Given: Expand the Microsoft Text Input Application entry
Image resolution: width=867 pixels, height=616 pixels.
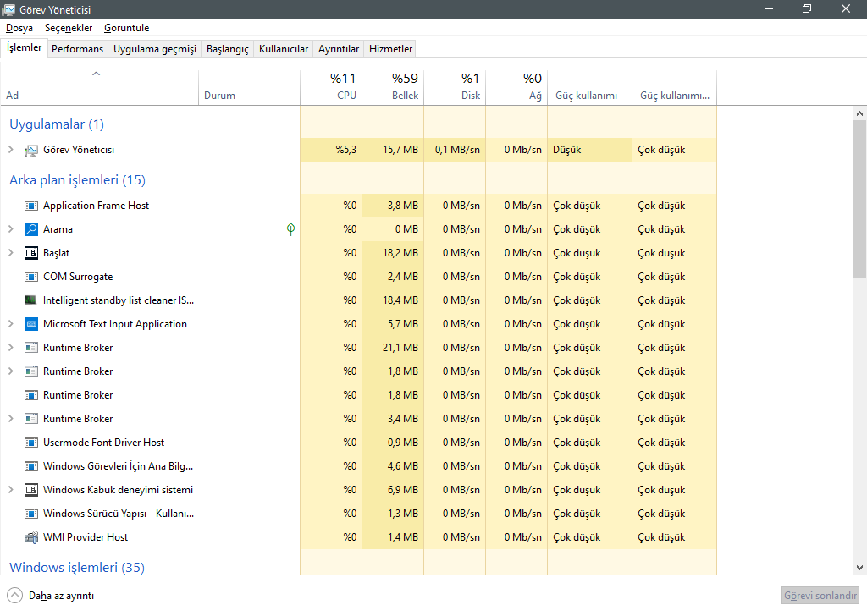Looking at the screenshot, I should (11, 324).
